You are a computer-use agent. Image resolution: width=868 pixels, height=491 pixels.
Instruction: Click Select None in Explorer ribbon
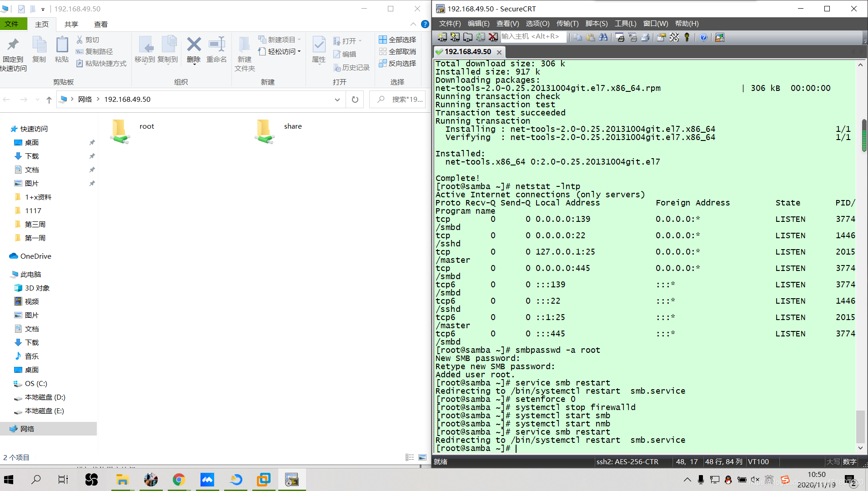[x=397, y=51]
